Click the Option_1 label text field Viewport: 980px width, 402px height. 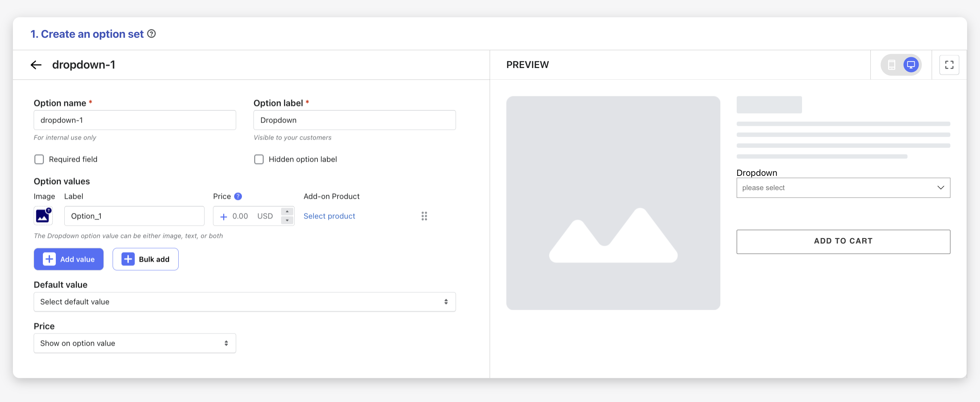click(x=133, y=216)
